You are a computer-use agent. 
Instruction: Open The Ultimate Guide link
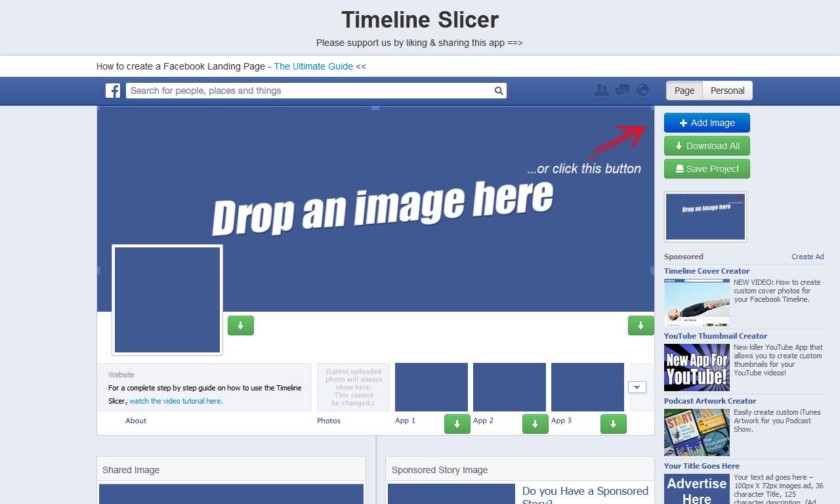[x=313, y=66]
